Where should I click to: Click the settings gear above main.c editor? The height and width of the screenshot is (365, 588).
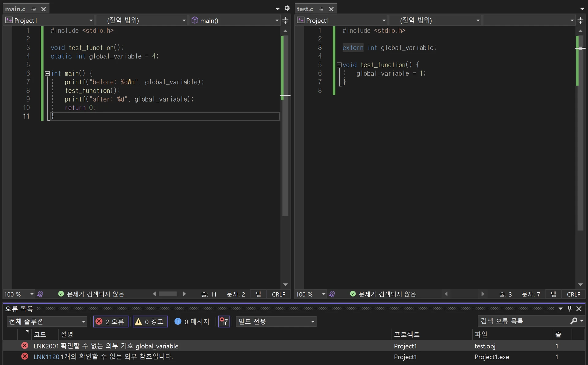287,8
